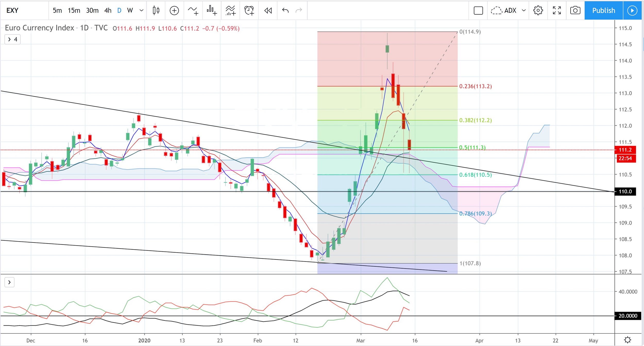The height and width of the screenshot is (346, 644).
Task: Select the 0.5(111.3) Fibonacci level label
Action: pos(472,148)
